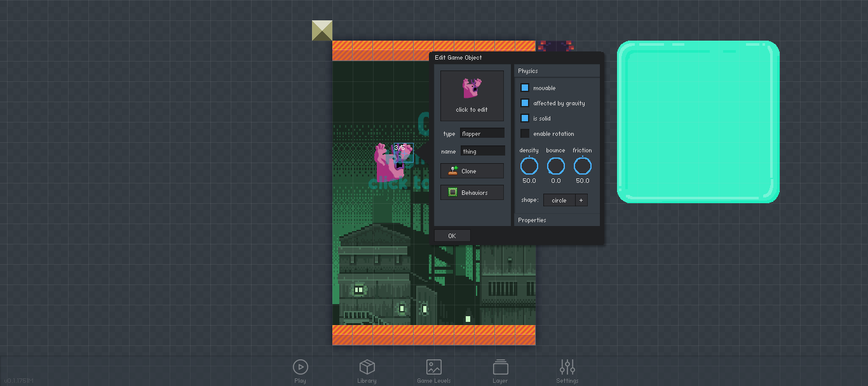Click the density value 50.0
This screenshot has width=868, height=386.
[529, 181]
